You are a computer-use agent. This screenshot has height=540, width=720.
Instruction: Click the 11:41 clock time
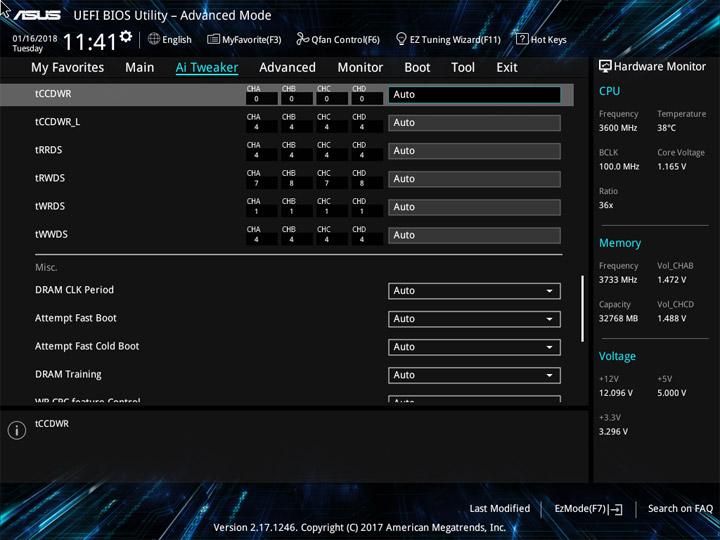point(90,42)
